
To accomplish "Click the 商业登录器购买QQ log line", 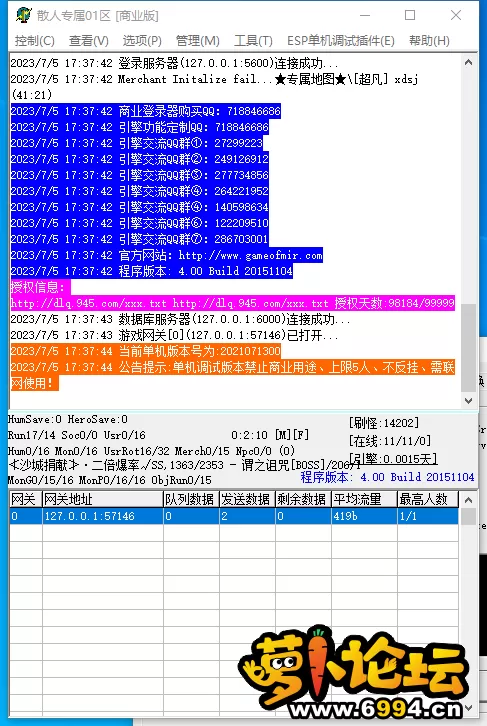I will click(145, 111).
